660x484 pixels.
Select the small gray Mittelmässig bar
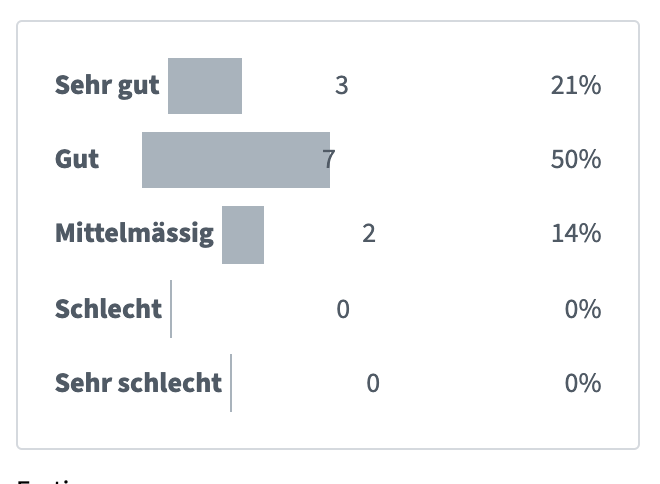click(243, 235)
